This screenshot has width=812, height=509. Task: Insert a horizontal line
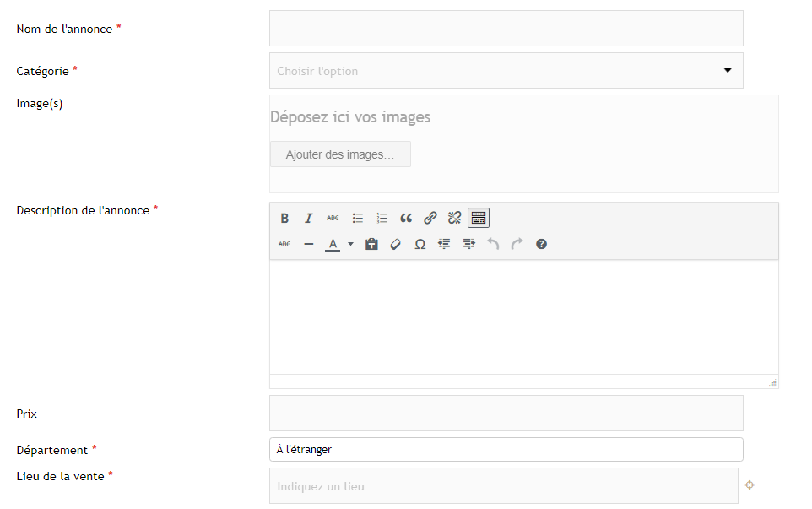(309, 244)
